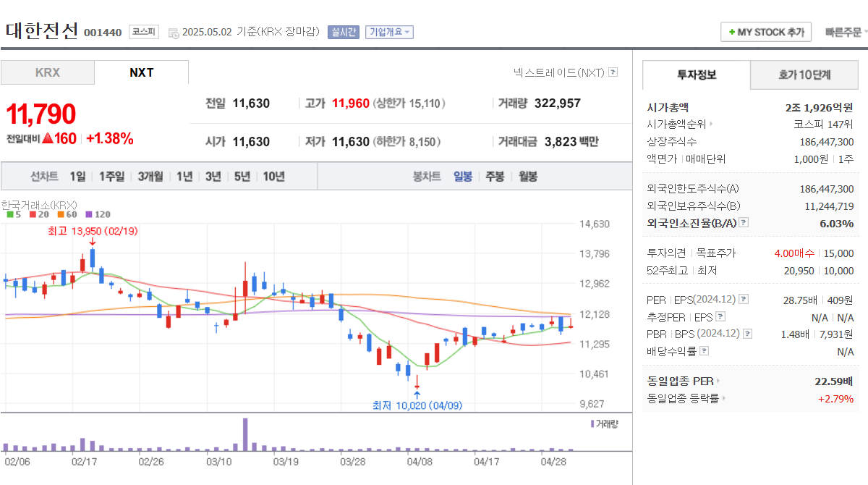Open the 빠른주문 link

pyautogui.click(x=843, y=31)
